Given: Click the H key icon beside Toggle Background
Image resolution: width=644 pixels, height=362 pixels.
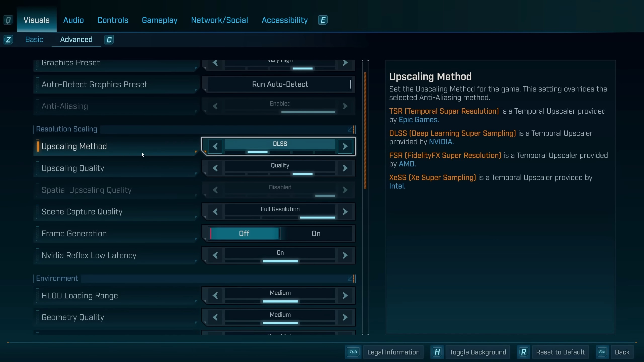Looking at the screenshot, I should pyautogui.click(x=437, y=352).
